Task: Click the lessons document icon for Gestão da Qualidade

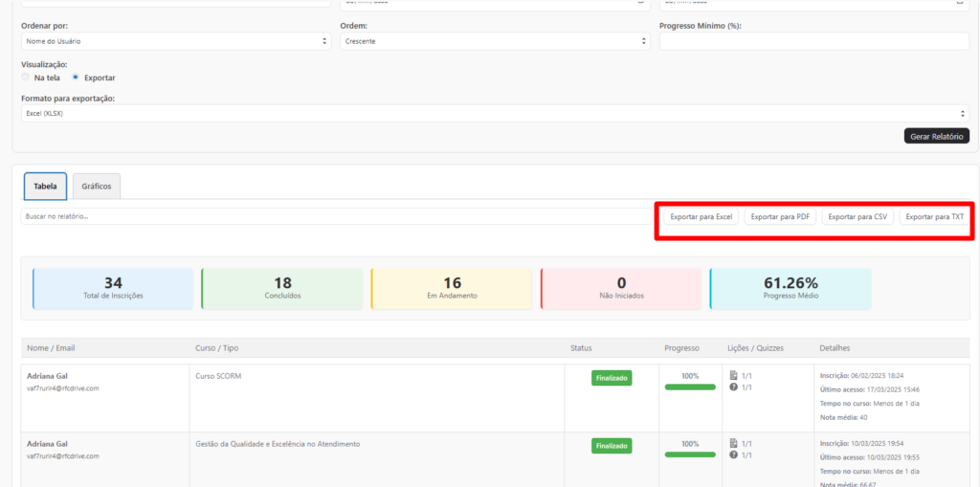Action: pos(733,443)
